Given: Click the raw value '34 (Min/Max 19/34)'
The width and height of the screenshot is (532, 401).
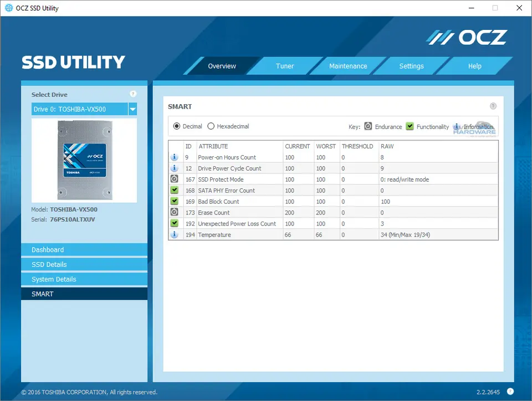Looking at the screenshot, I should click(x=405, y=235).
